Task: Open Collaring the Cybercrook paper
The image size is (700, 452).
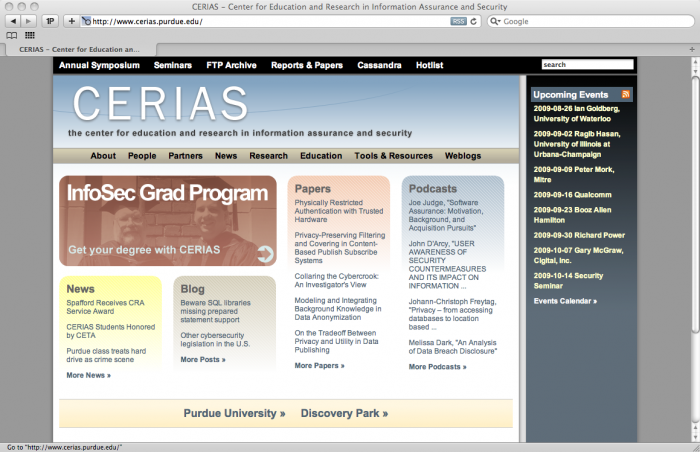Action: [x=336, y=280]
